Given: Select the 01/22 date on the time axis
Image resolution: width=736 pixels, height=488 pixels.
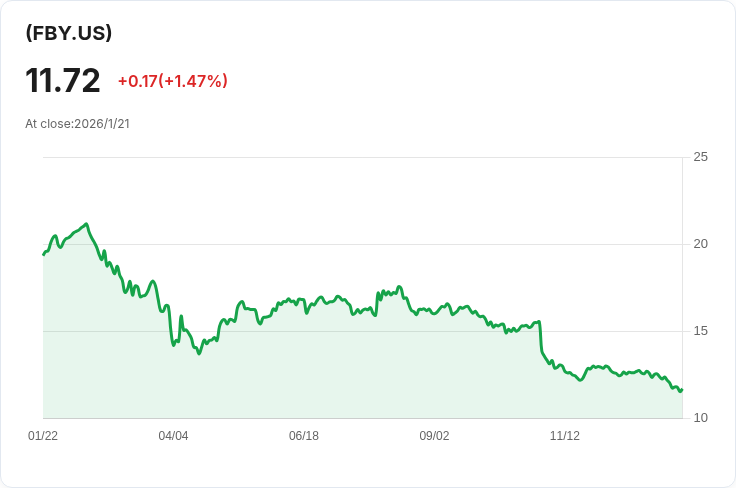Looking at the screenshot, I should coord(43,436).
